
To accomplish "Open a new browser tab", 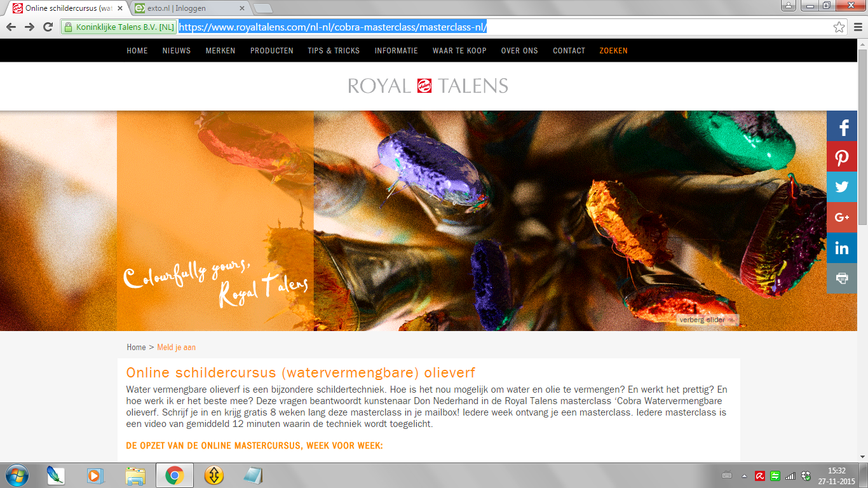I will (262, 9).
